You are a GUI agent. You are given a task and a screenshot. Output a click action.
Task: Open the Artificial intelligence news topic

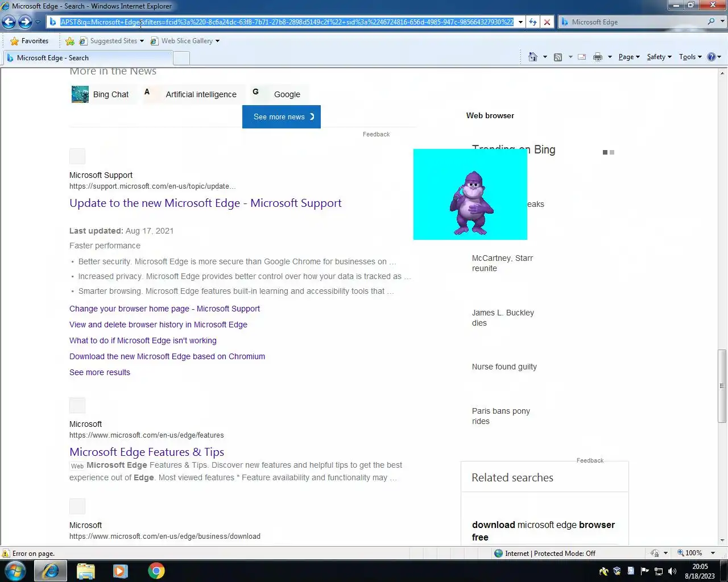point(194,94)
